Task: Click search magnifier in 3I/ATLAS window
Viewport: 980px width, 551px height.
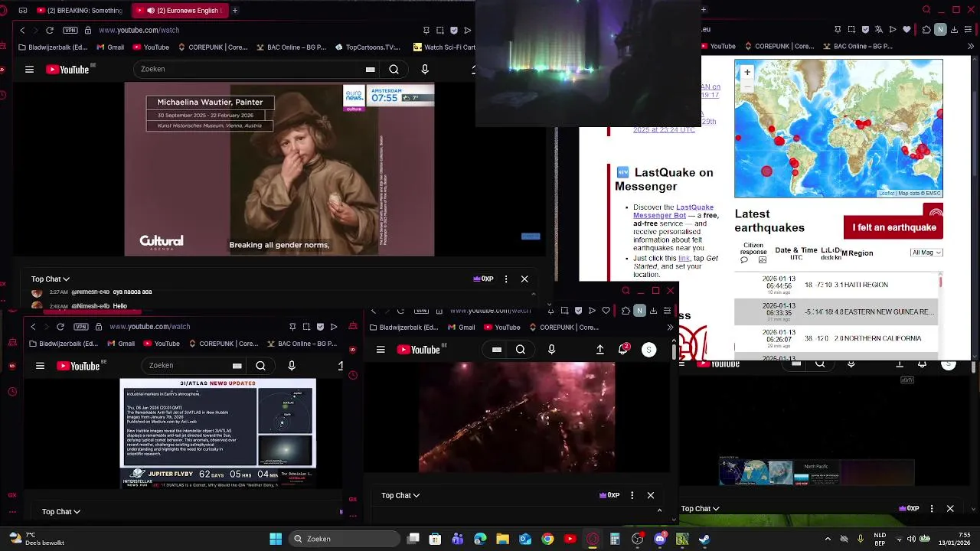Action: coord(260,366)
